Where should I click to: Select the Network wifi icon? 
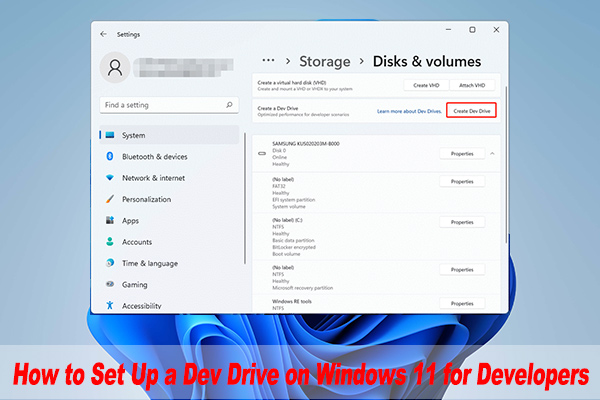(x=110, y=178)
